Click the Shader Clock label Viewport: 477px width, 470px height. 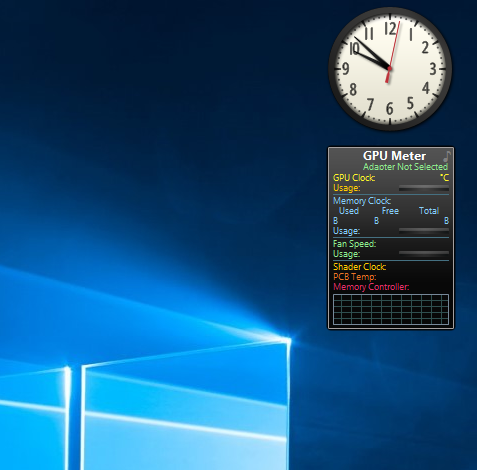pyautogui.click(x=360, y=267)
